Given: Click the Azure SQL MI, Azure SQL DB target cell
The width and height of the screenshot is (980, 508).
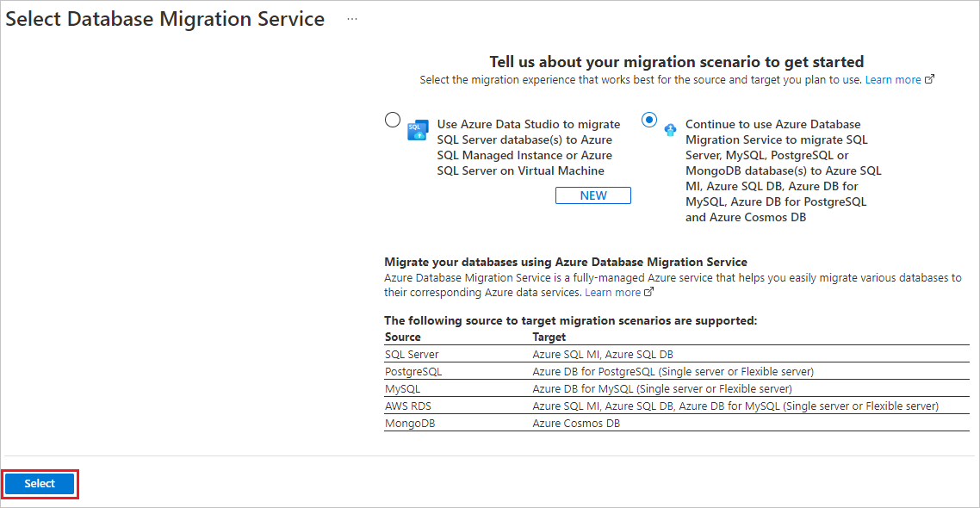Looking at the screenshot, I should [603, 354].
